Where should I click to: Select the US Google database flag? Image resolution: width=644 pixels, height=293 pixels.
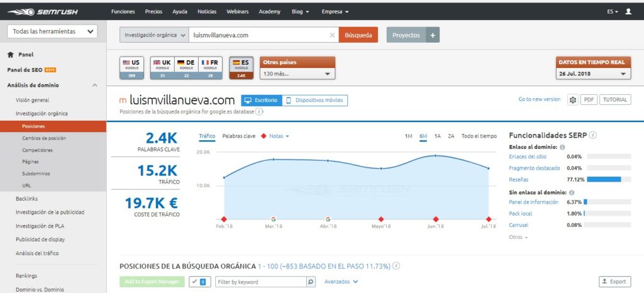pos(132,68)
